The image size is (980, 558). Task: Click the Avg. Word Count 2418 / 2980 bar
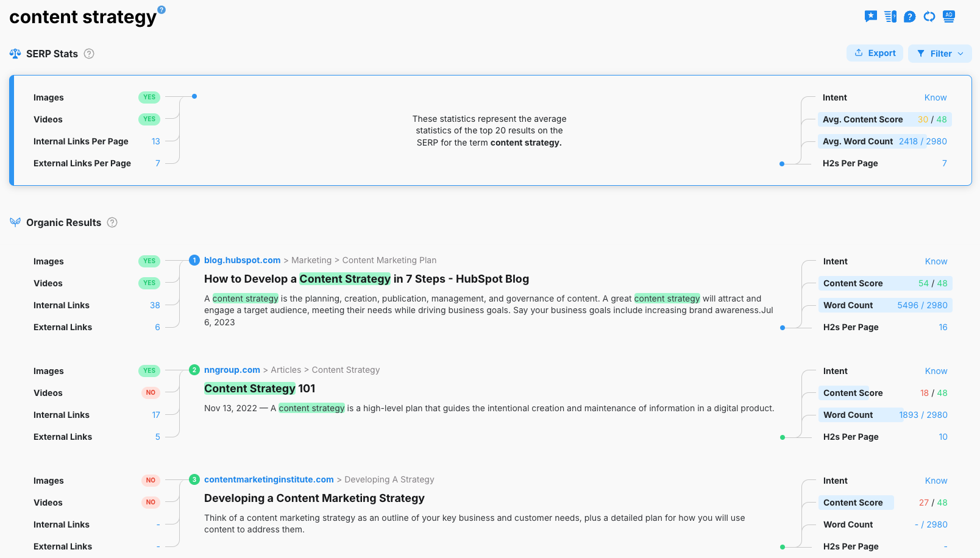(x=885, y=141)
